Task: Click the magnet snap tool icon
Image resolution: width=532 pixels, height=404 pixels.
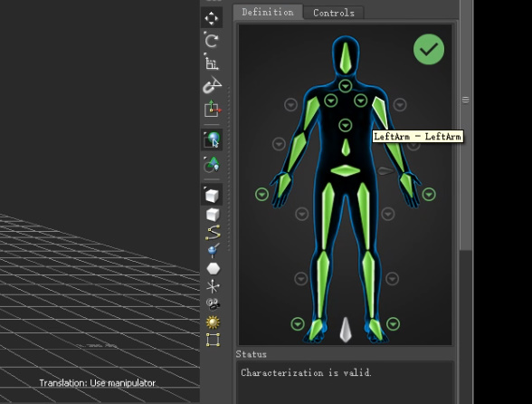Action: (x=212, y=85)
